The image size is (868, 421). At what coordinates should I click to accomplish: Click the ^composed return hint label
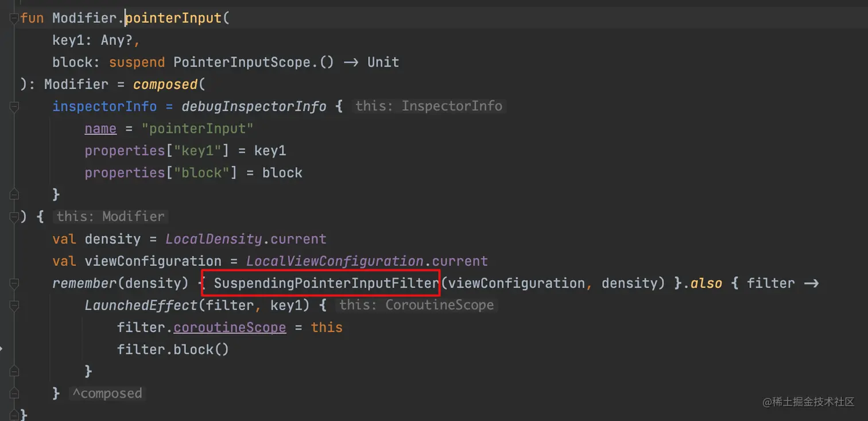pyautogui.click(x=107, y=393)
